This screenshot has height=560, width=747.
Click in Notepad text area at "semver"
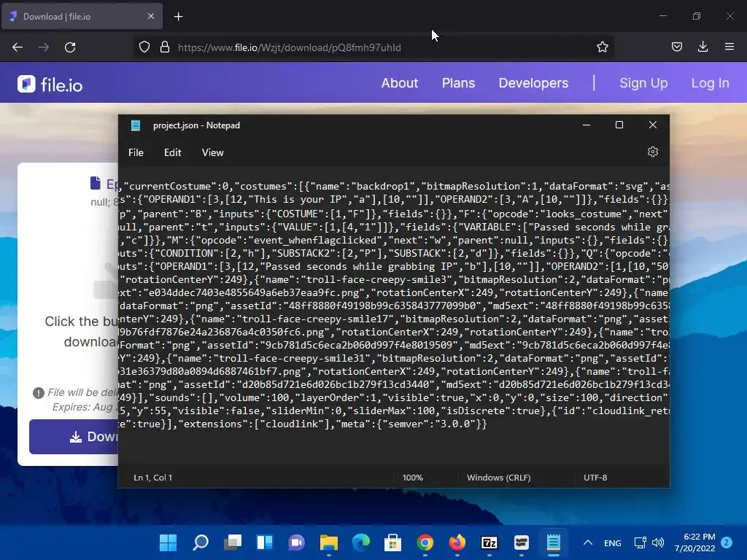(406, 424)
